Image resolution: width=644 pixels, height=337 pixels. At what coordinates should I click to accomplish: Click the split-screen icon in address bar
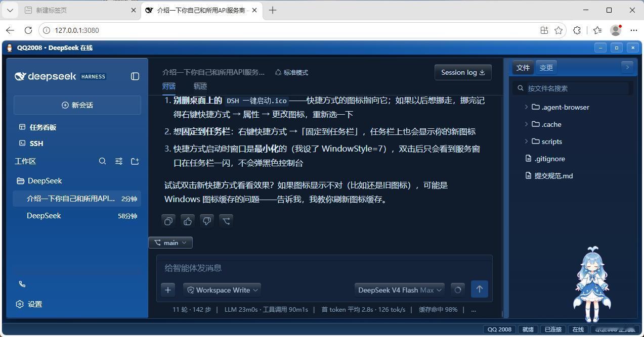point(544,30)
